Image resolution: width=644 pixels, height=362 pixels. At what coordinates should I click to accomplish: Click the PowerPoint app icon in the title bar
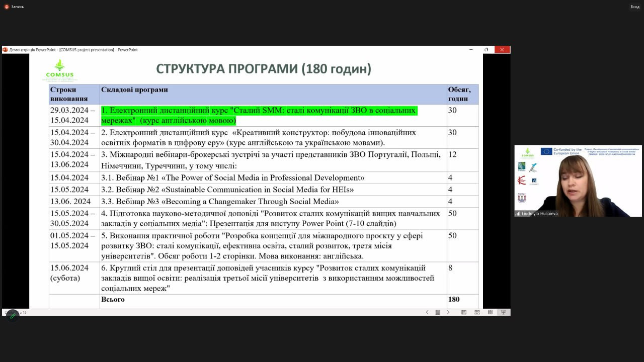pyautogui.click(x=5, y=50)
